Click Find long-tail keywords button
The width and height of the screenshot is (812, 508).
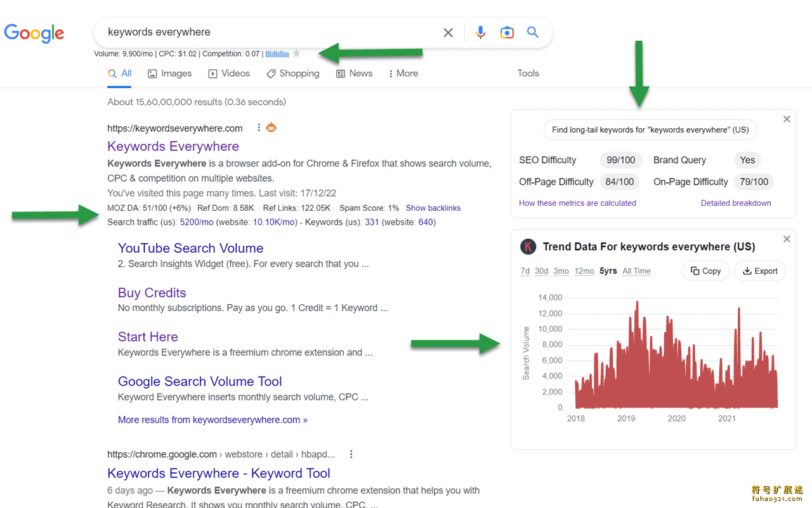click(x=650, y=130)
